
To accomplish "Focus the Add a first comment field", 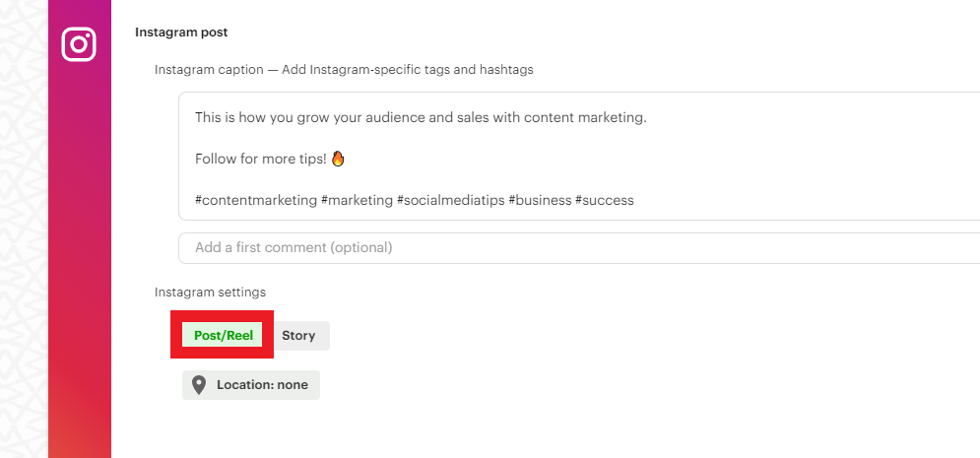I will click(x=579, y=248).
